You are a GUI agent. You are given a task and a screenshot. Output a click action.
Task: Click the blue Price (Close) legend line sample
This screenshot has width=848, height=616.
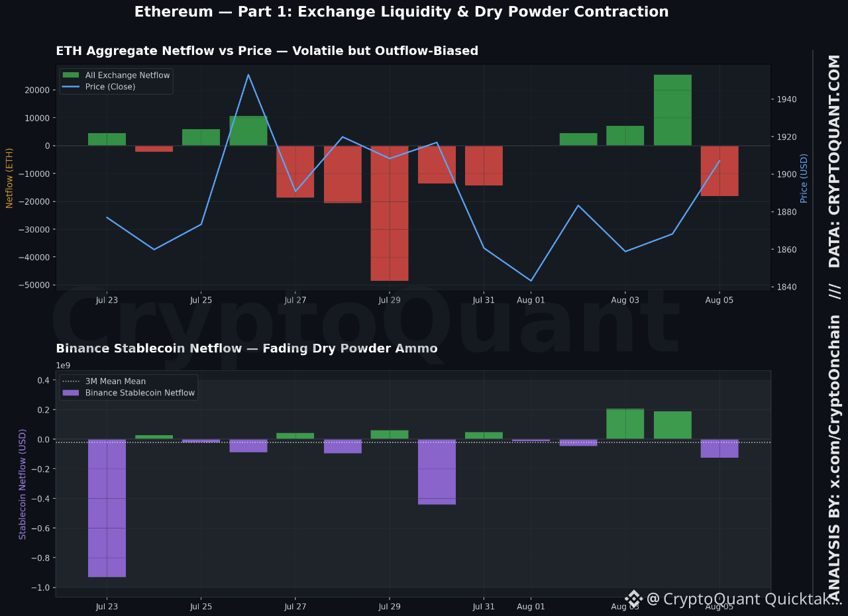(71, 87)
